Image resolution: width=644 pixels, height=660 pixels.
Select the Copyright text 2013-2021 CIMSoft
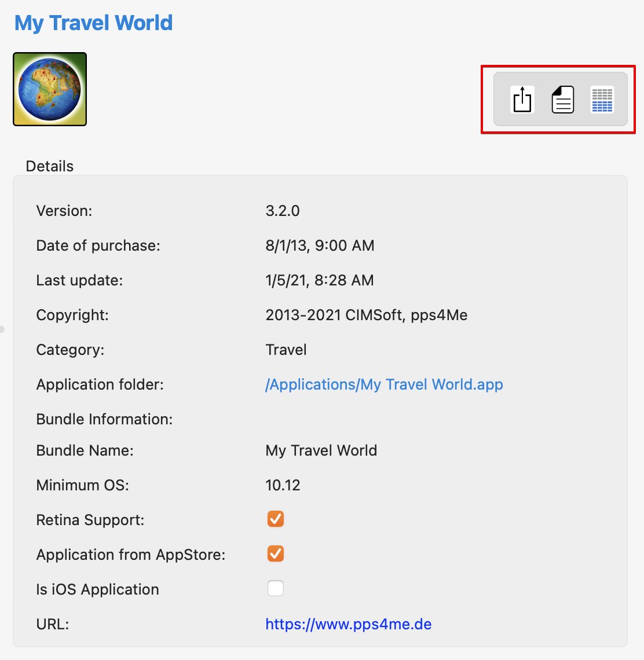(x=334, y=315)
